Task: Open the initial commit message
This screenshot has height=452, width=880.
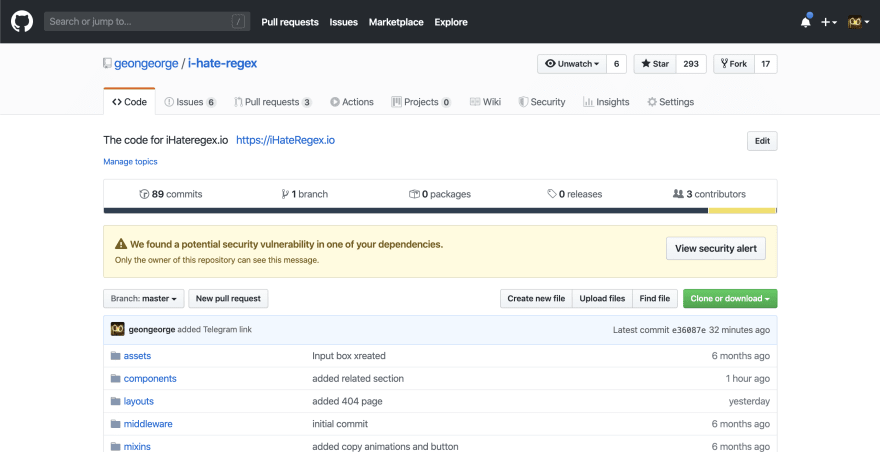Action: [x=340, y=424]
